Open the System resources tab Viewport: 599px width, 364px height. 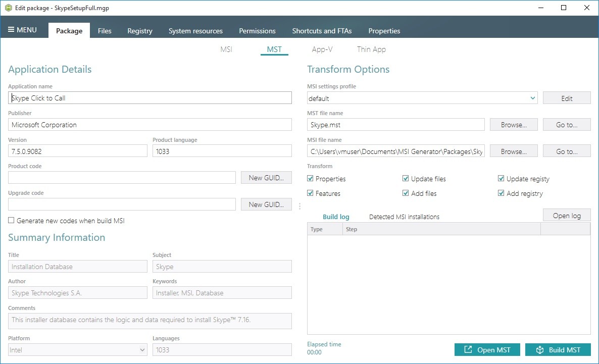(x=195, y=31)
